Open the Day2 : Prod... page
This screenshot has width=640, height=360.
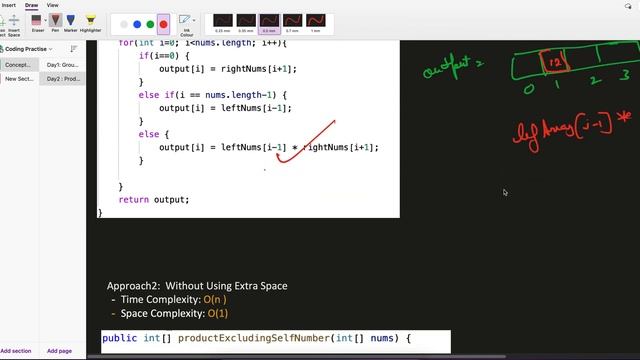pos(62,79)
